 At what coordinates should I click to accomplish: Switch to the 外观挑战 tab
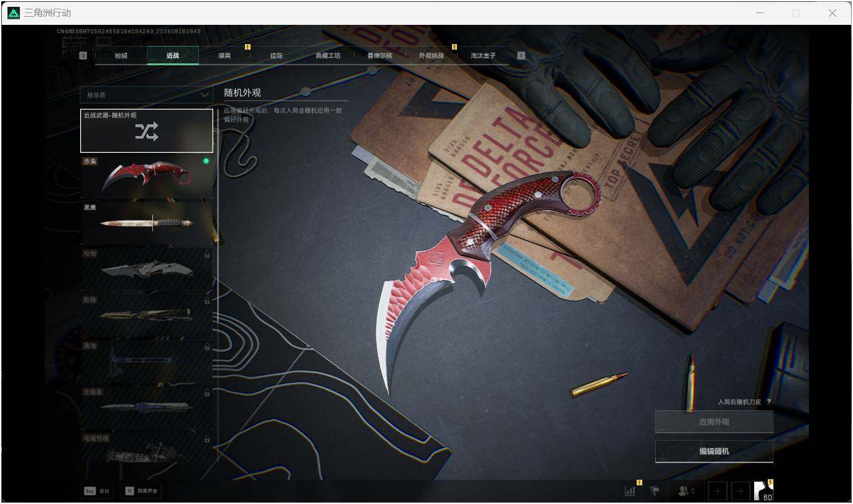coord(431,55)
